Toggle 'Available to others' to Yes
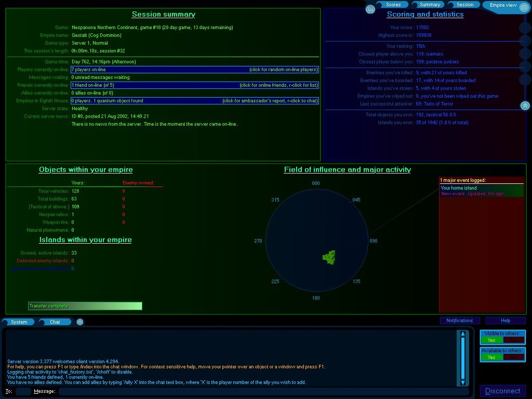 (x=491, y=357)
